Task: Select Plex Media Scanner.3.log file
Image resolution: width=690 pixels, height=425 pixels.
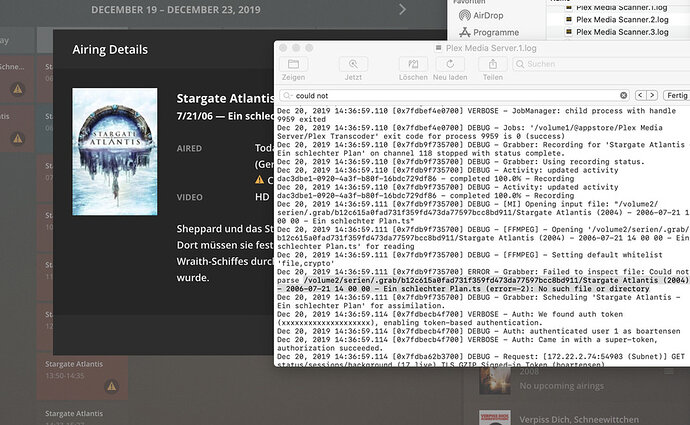Action: point(617,32)
